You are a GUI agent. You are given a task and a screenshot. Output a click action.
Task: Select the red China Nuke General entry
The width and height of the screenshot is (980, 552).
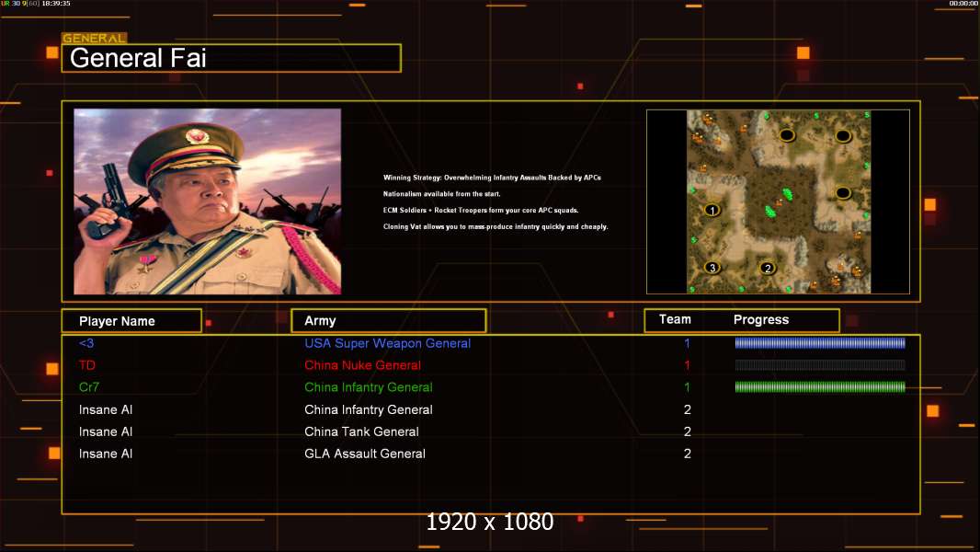[362, 365]
